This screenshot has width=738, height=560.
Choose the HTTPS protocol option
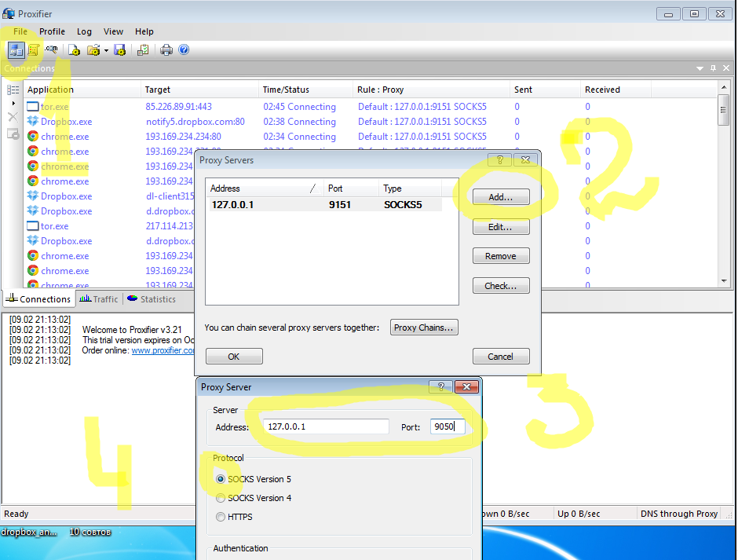pyautogui.click(x=221, y=517)
